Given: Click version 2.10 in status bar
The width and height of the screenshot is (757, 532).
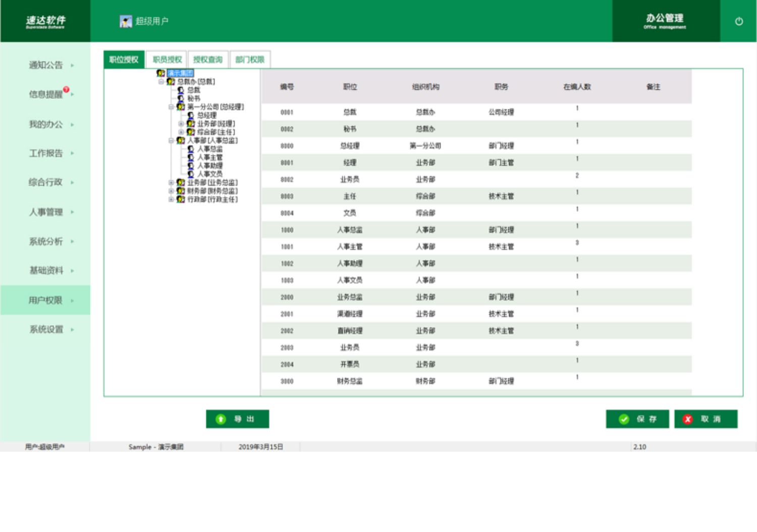Looking at the screenshot, I should 639,447.
